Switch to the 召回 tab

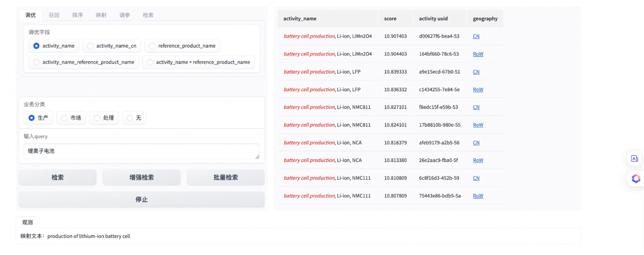54,15
